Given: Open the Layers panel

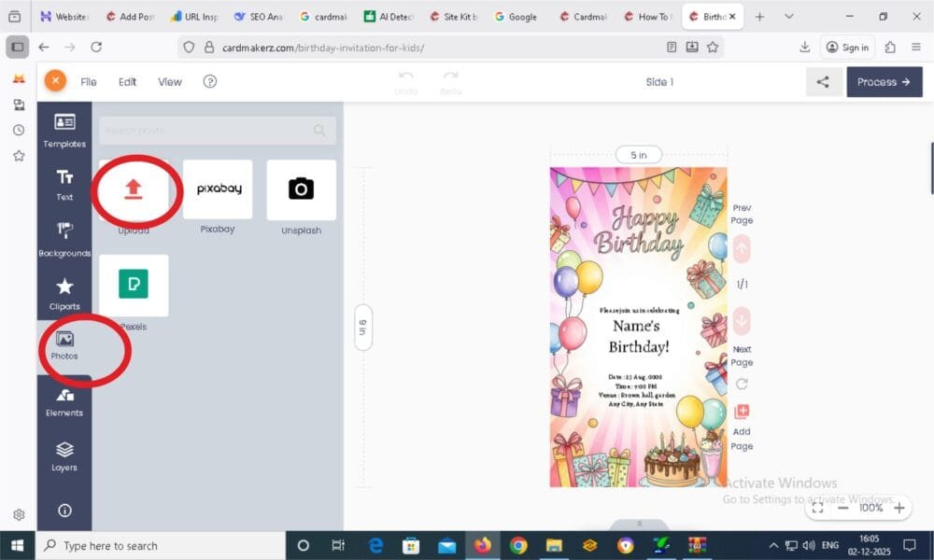Looking at the screenshot, I should click(64, 455).
